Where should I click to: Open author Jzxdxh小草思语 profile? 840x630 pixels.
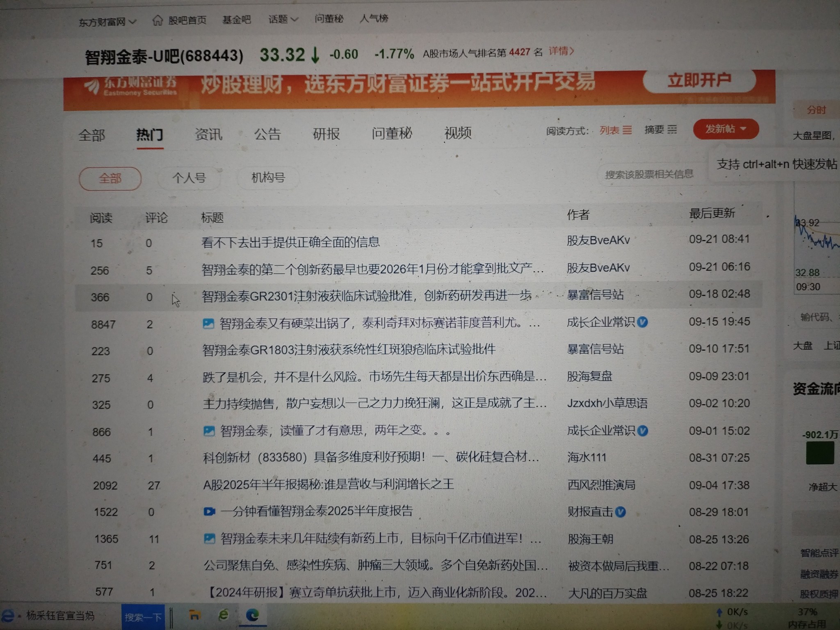607,403
